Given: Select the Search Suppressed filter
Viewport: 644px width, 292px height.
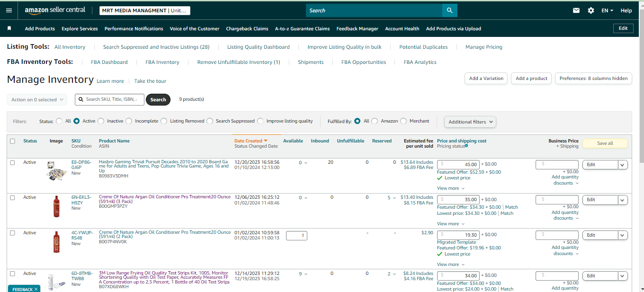Looking at the screenshot, I should click(x=210, y=121).
